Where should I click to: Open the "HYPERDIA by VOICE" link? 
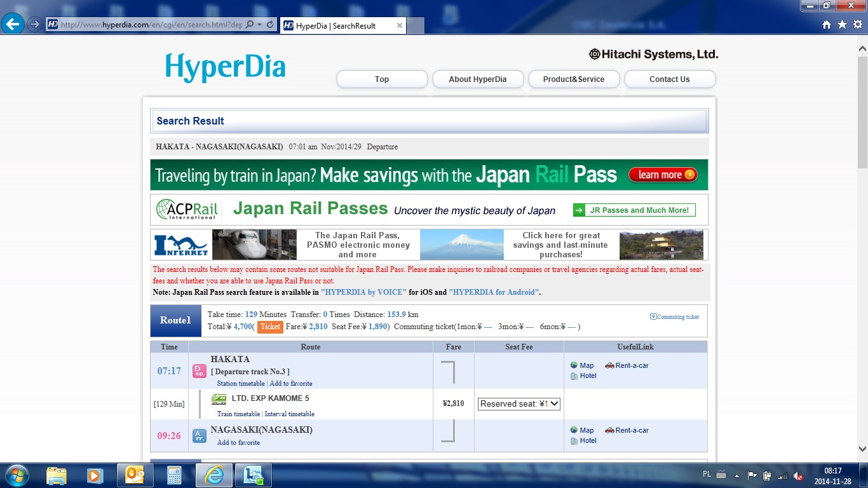tap(363, 292)
